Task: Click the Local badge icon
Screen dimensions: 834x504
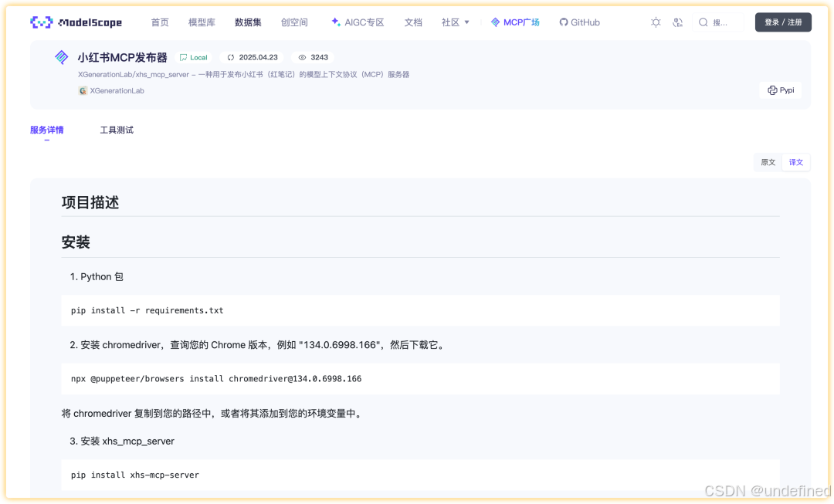Action: pyautogui.click(x=184, y=57)
